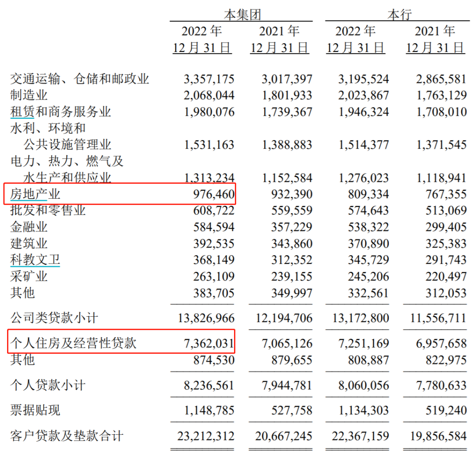Click the 批发和零售业 row label
Viewport: 476px width, 456px height.
tap(48, 210)
